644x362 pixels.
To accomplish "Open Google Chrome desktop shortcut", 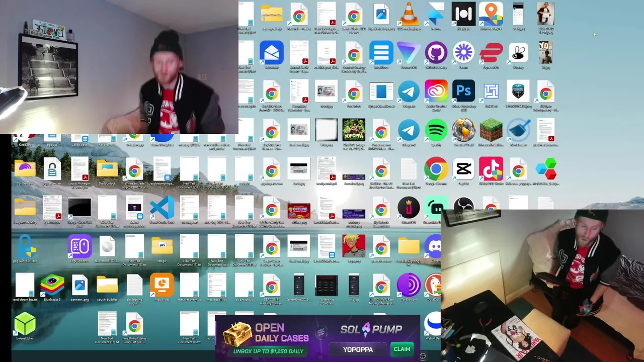I will [x=436, y=169].
